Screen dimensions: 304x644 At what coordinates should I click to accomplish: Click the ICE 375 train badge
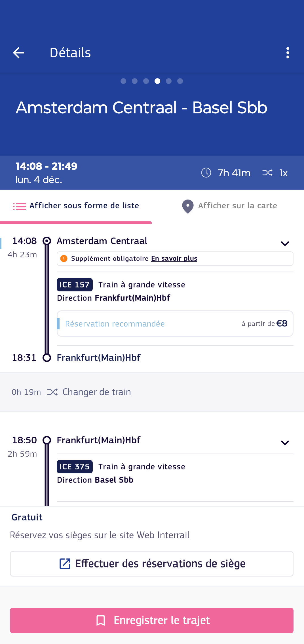coord(75,467)
